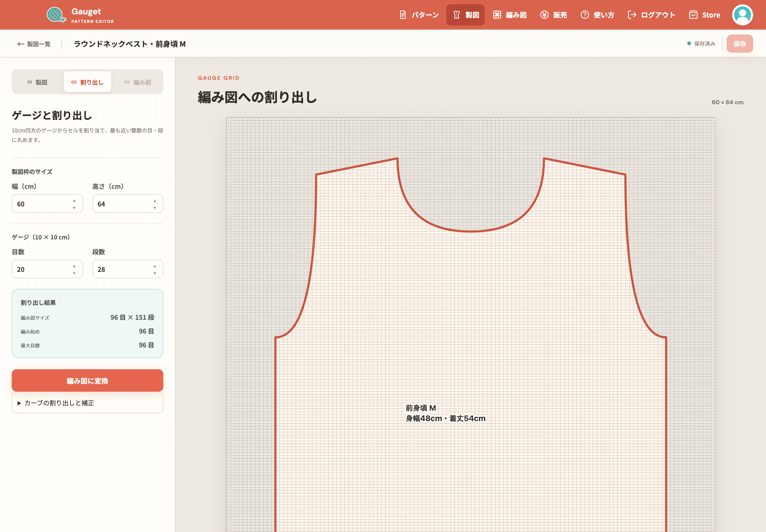Image resolution: width=766 pixels, height=532 pixels.
Task: Click the ログアウト exit icon
Action: click(x=632, y=15)
